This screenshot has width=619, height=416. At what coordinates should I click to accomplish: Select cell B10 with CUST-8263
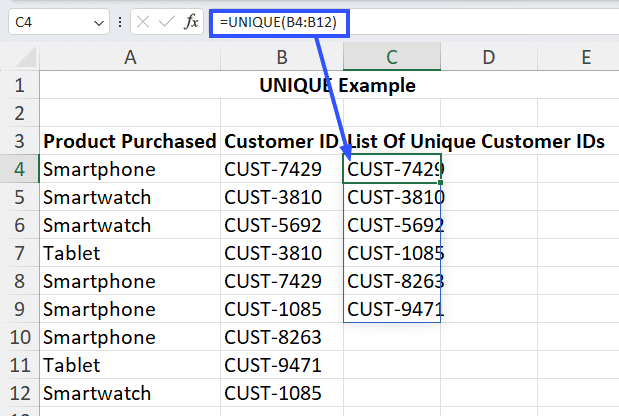tap(282, 337)
